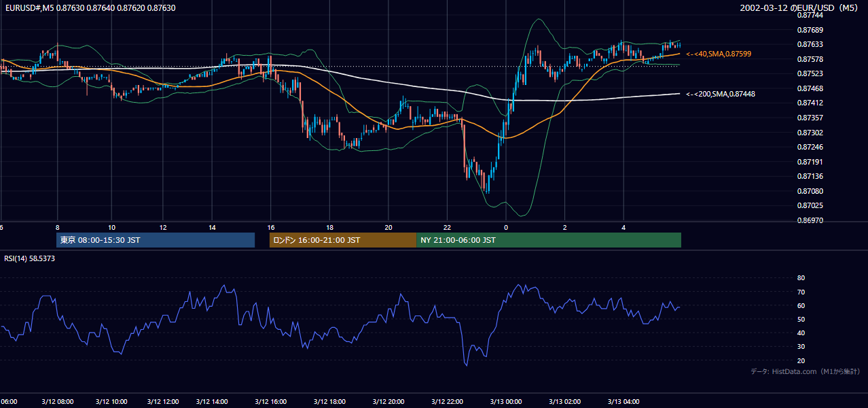Click the RSI(14) 58.5373 indicator label
Viewport: 868px width, 408px height.
coord(29,258)
